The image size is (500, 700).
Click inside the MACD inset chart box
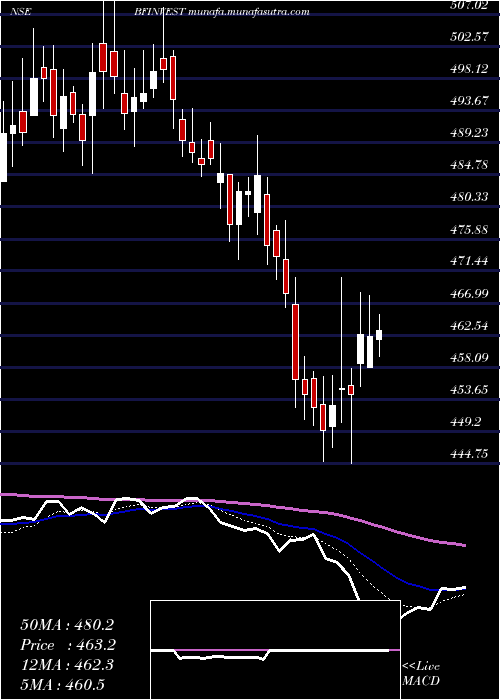[275, 650]
